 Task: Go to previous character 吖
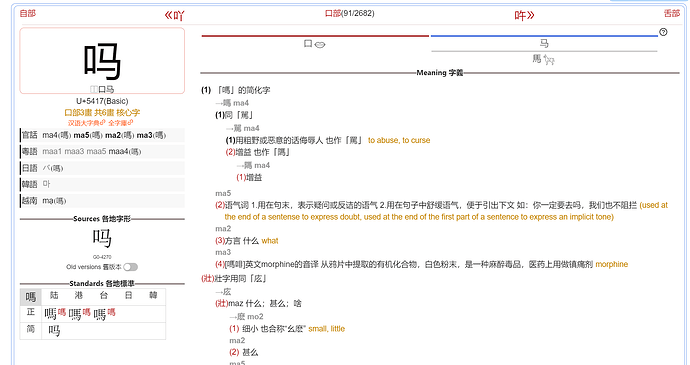174,15
